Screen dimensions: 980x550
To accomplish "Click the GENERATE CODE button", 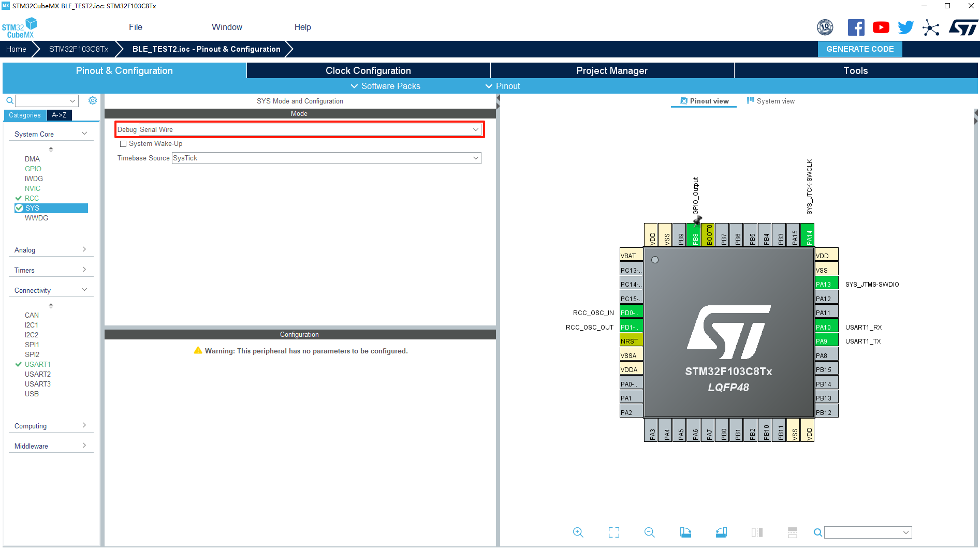I will click(x=860, y=49).
